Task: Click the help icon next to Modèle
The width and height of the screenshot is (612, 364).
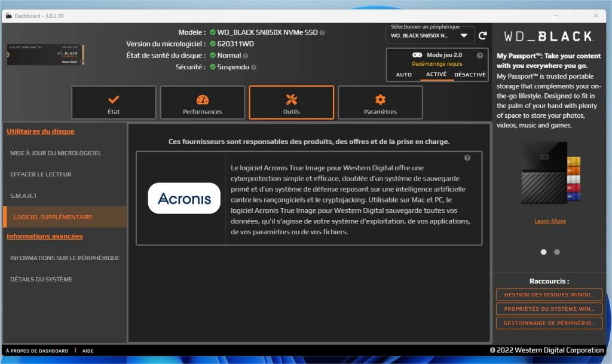Action: [x=322, y=33]
